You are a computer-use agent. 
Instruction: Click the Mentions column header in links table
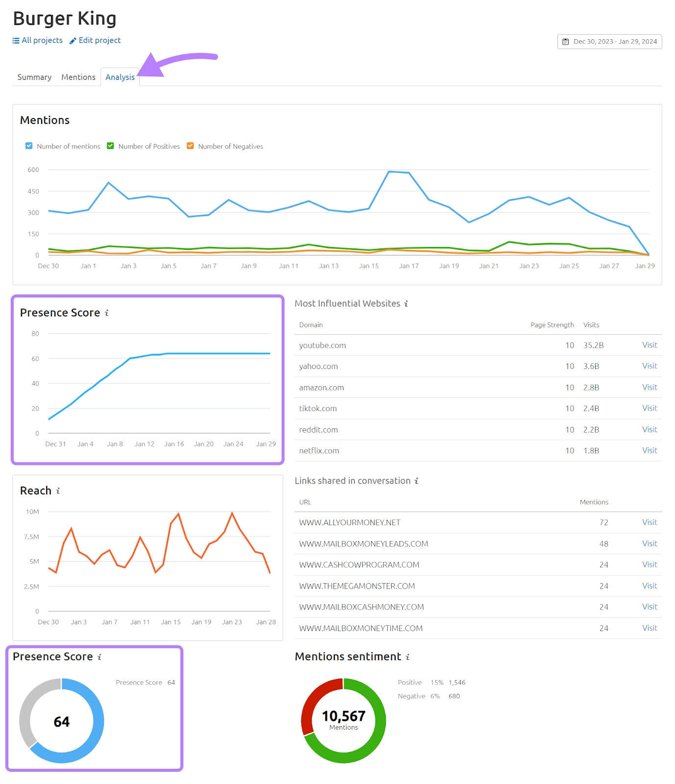coord(594,502)
